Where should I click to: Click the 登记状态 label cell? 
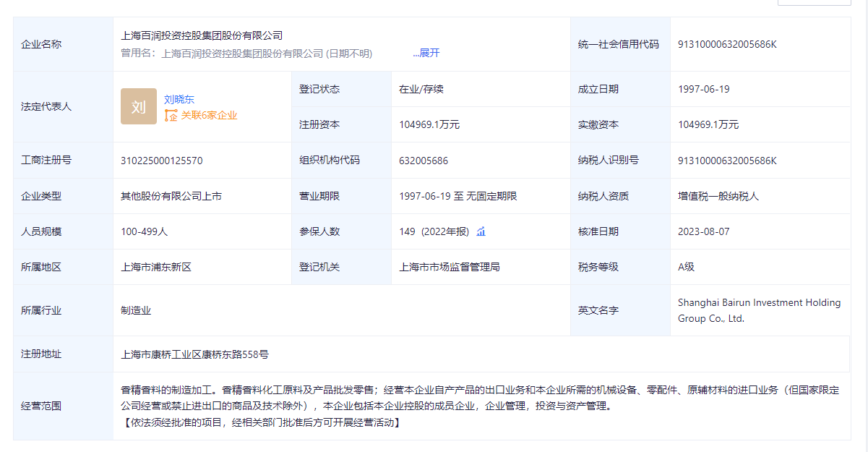[x=341, y=89]
